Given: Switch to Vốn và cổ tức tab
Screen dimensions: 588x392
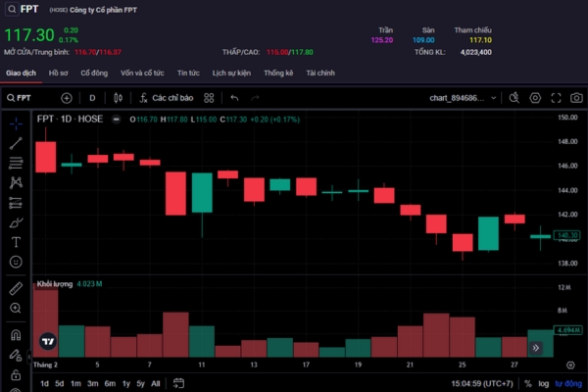Looking at the screenshot, I should (142, 73).
